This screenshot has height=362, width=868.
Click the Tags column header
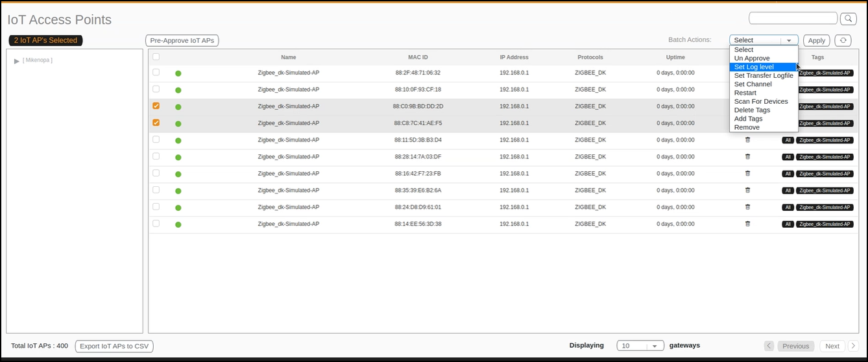pyautogui.click(x=817, y=57)
